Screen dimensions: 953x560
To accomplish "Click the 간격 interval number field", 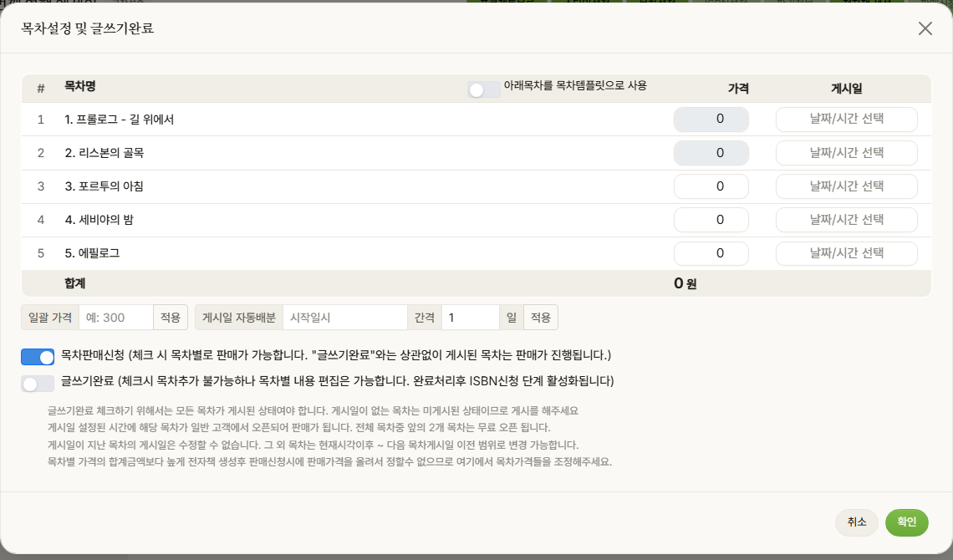I will [x=471, y=318].
